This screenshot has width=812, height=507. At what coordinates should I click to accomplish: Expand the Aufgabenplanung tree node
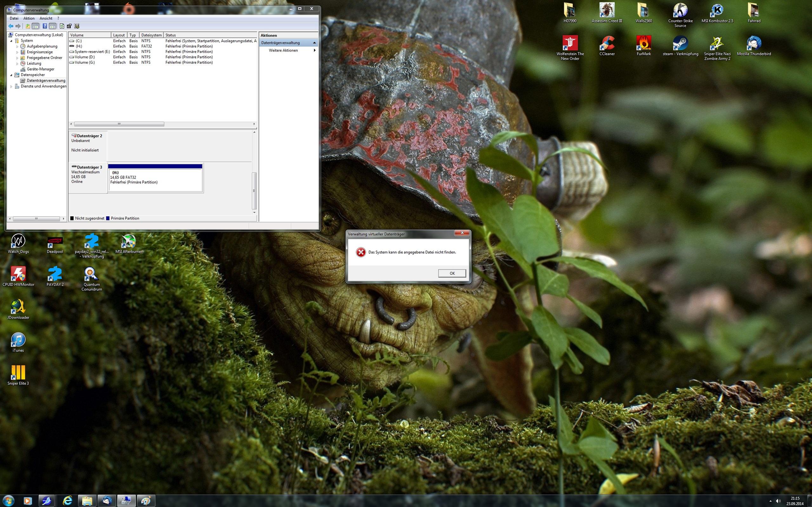[x=17, y=47]
